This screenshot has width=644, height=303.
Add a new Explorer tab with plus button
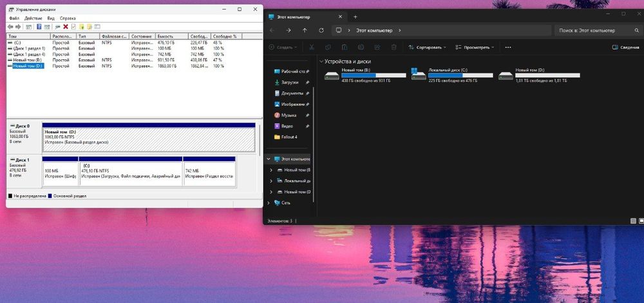355,17
